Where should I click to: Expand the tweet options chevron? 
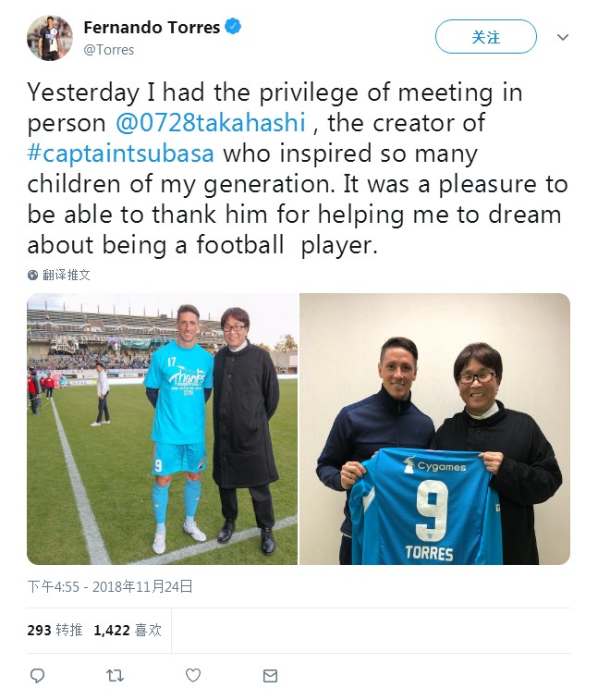coord(563,37)
